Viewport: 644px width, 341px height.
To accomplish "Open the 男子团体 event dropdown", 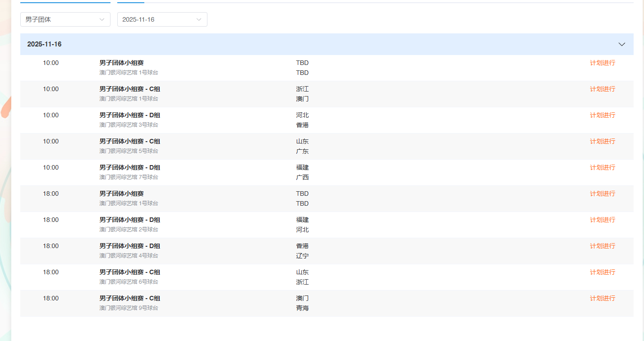I will [65, 19].
